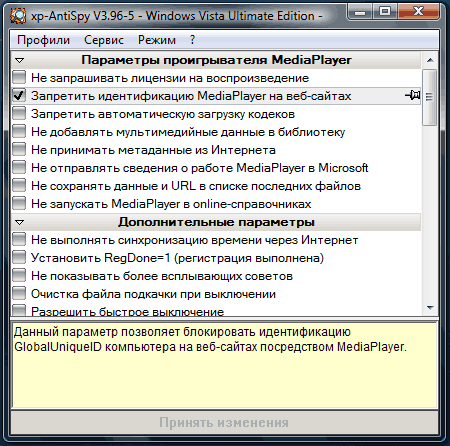Viewport: 450px width, 446px height.
Task: Click the scrollbar down arrow
Action: pyautogui.click(x=430, y=307)
